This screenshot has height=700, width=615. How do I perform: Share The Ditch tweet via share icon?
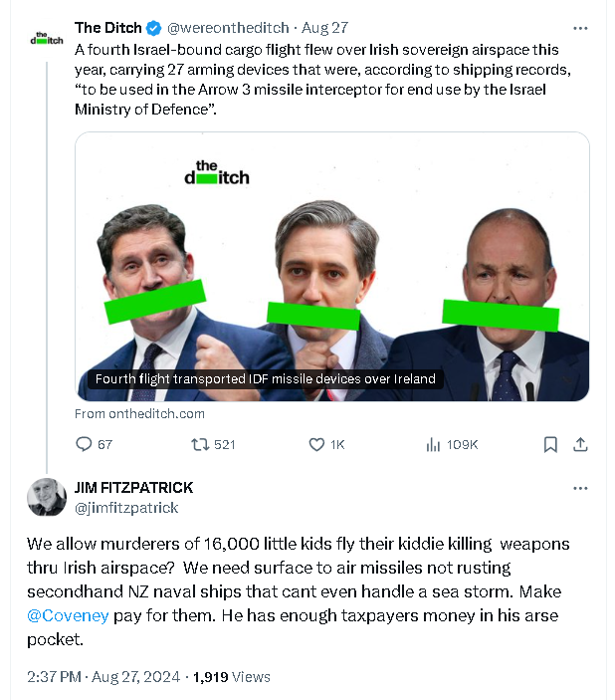(580, 444)
